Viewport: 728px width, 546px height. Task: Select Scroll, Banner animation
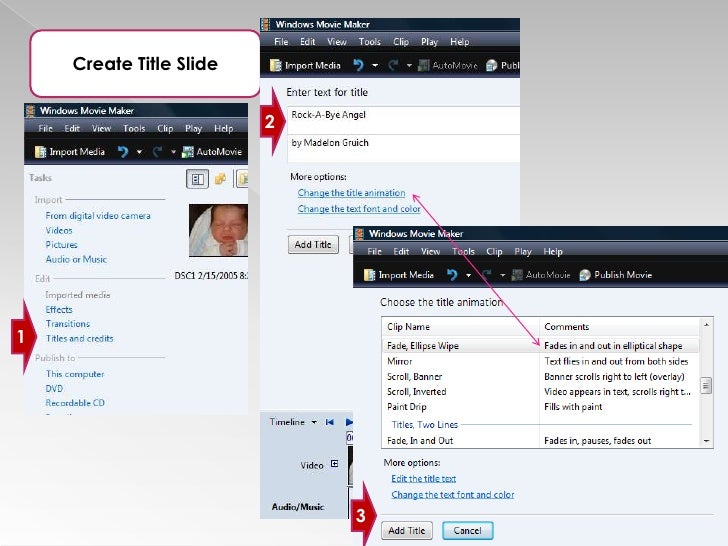540,377
